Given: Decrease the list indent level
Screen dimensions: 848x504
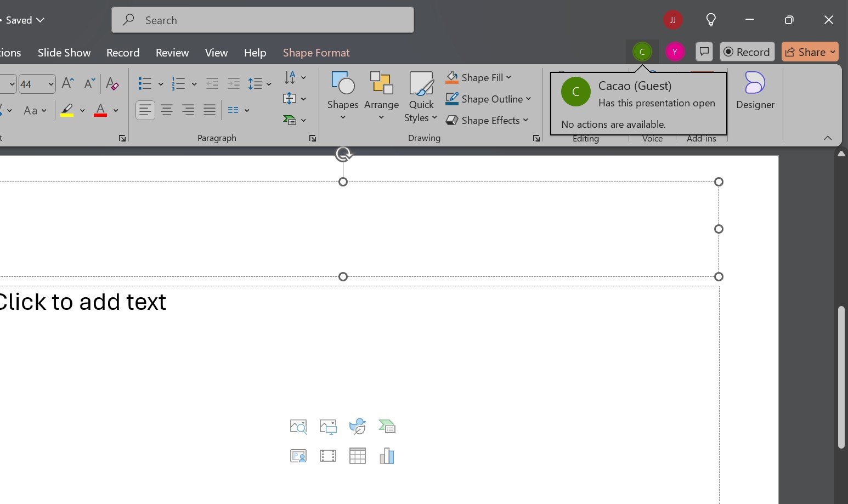Looking at the screenshot, I should 212,83.
